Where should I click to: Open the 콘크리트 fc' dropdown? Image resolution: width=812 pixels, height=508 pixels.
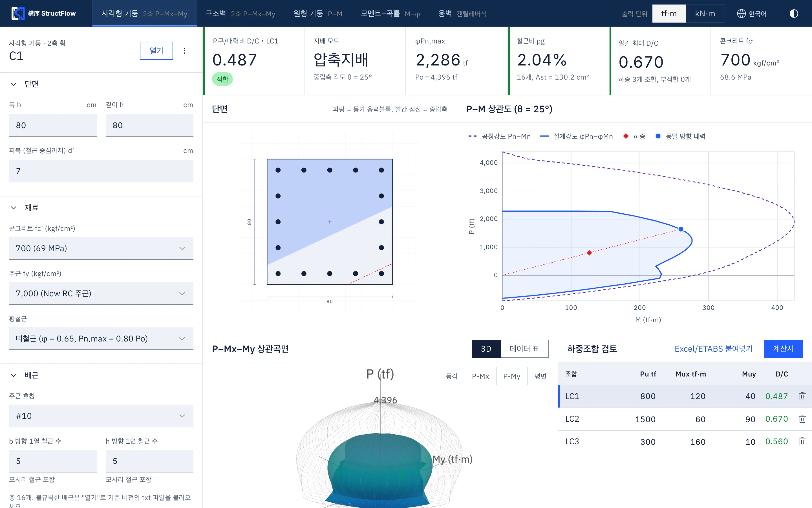click(x=101, y=248)
